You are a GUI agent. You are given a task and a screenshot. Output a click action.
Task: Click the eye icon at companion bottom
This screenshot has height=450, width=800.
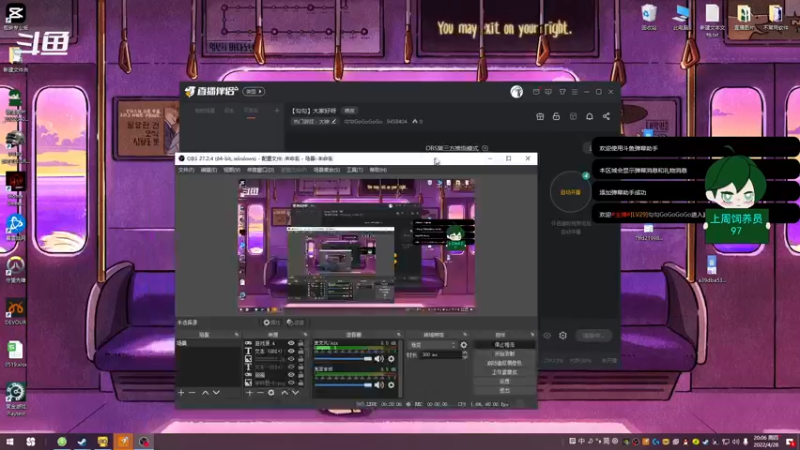coord(547,335)
